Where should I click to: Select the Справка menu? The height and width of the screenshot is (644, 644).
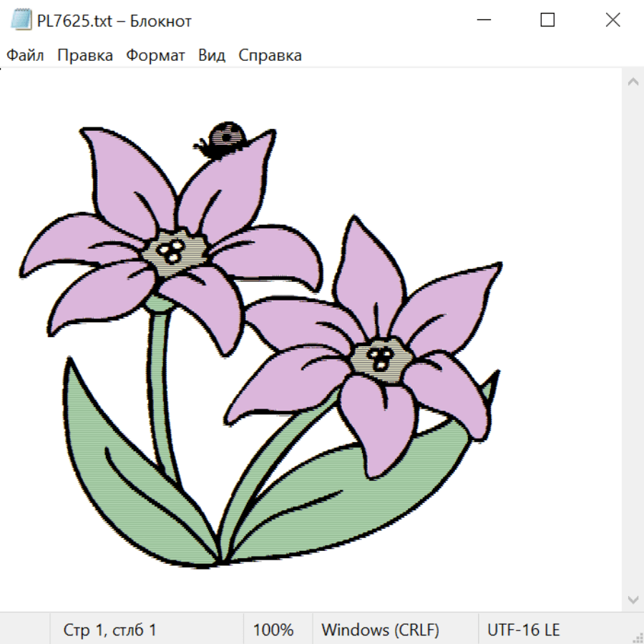point(270,56)
